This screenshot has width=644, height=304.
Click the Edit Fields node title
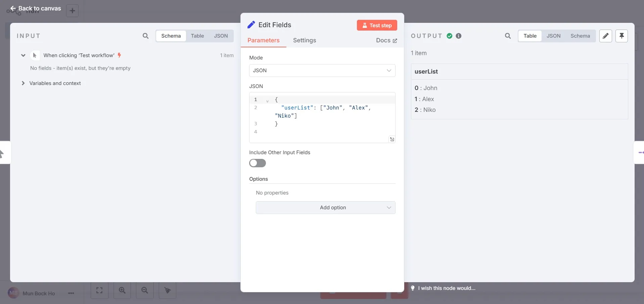275,25
